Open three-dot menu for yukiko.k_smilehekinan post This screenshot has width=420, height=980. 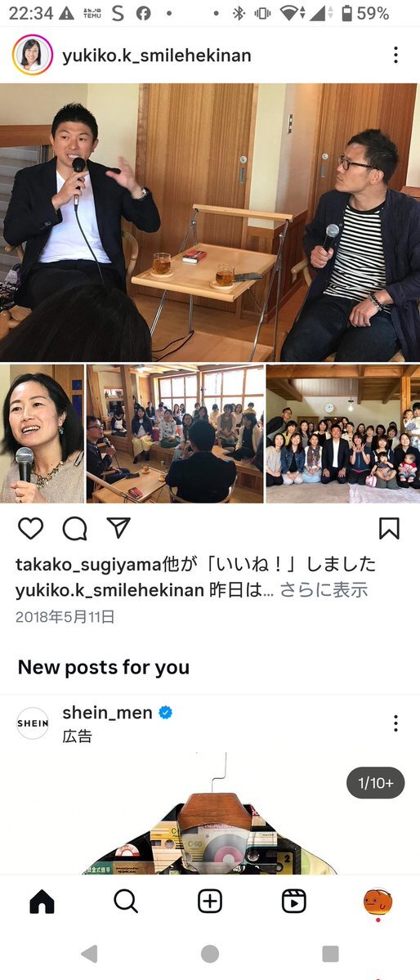click(395, 55)
